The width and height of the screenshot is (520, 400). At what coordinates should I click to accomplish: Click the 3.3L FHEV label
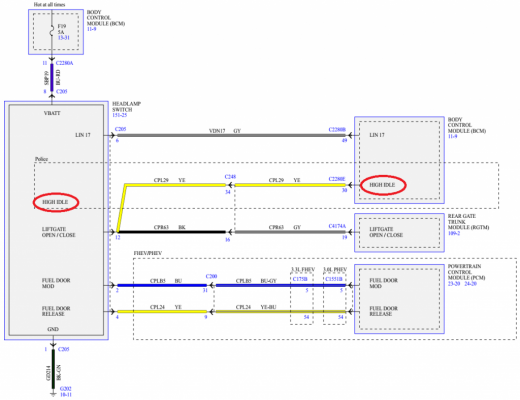[x=303, y=269]
